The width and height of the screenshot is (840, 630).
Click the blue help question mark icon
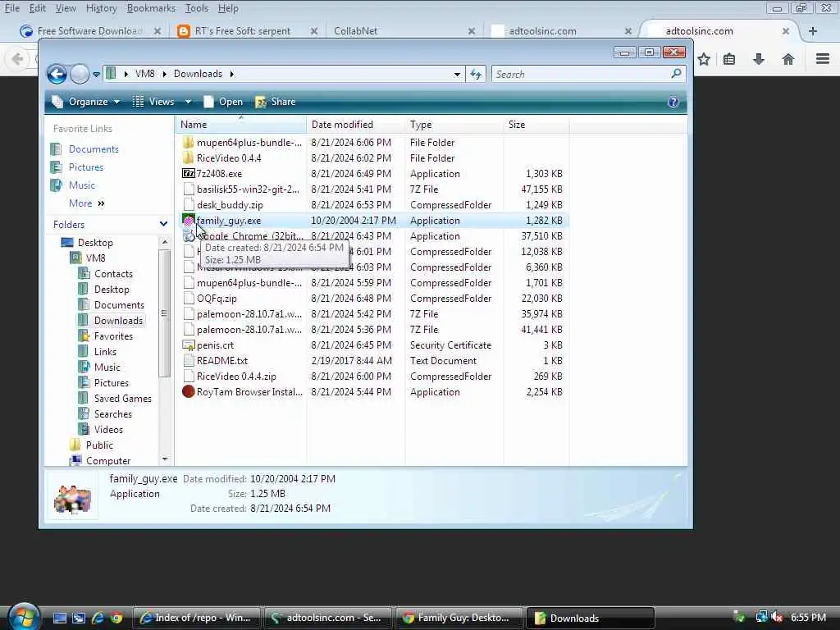point(673,102)
